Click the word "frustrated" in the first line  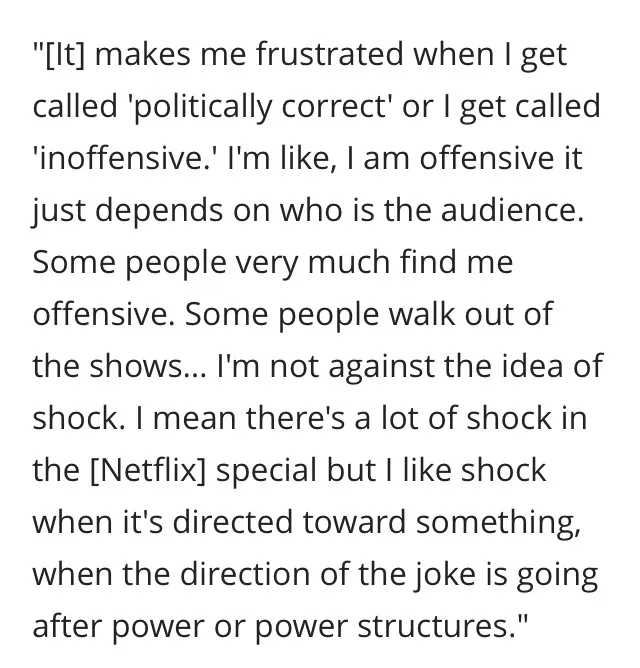point(330,54)
